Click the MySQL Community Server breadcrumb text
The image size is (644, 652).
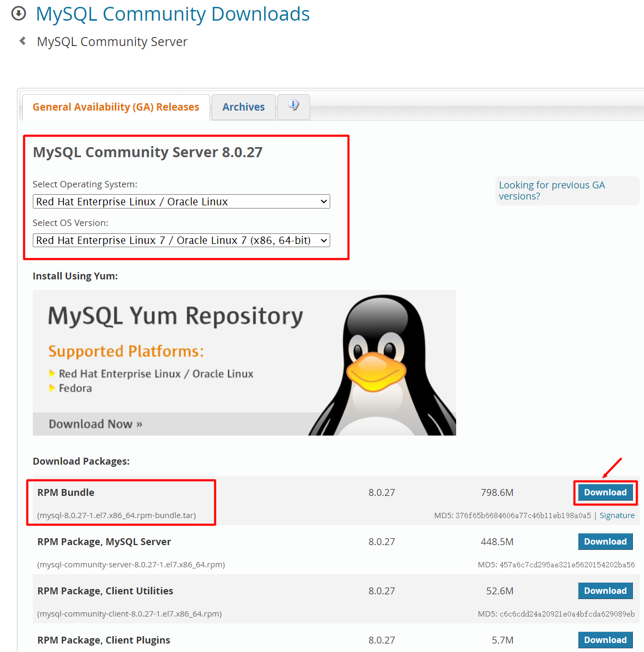112,42
